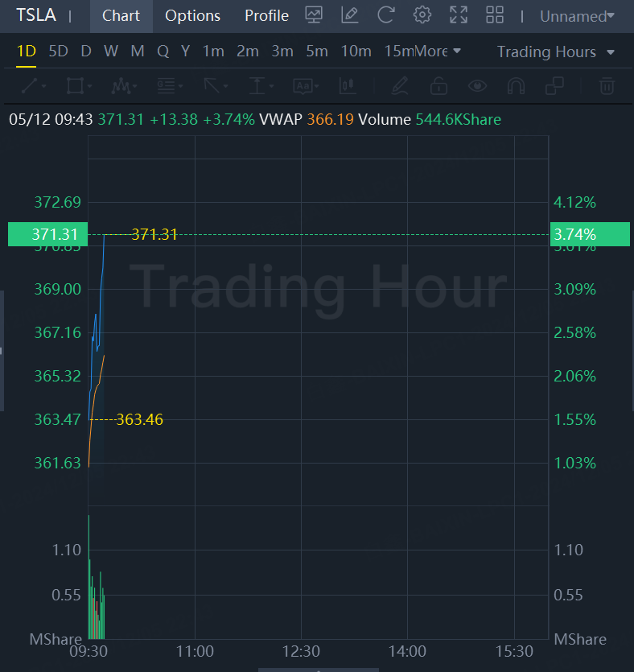
Task: Switch to the Profile tab
Action: (x=266, y=16)
